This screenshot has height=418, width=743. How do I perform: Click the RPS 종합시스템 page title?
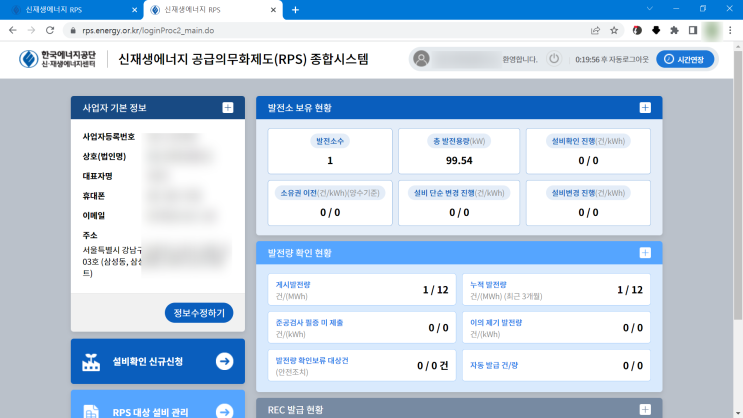point(243,59)
